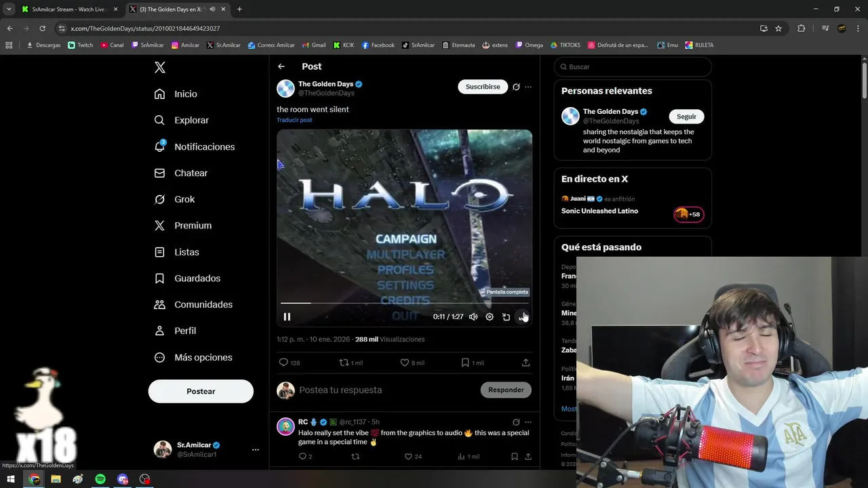
Task: Repost the post with 1 mil reposts
Action: pyautogui.click(x=351, y=363)
